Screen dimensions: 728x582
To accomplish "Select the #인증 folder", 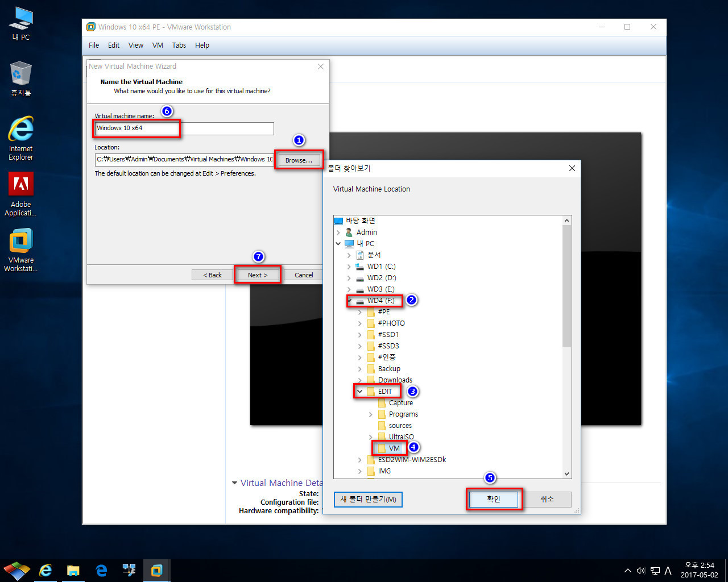I will [x=387, y=357].
